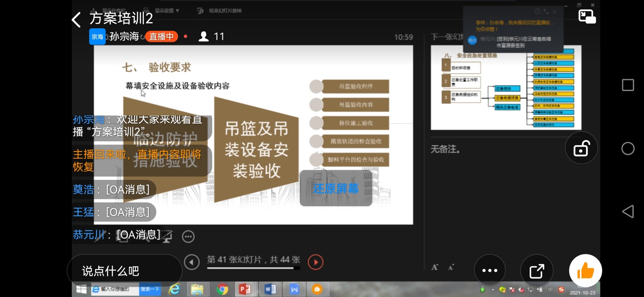This screenshot has height=297, width=644.
Task: Tap the picture-in-picture icon at top right
Action: tap(587, 16)
